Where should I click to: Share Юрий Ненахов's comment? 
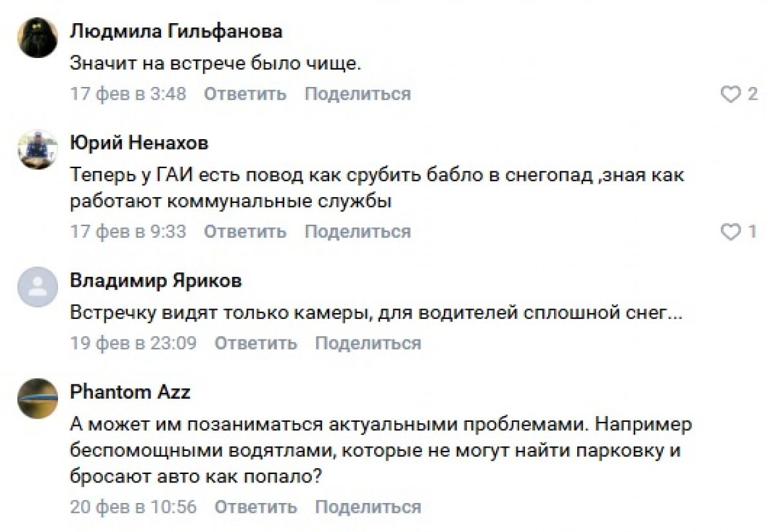[x=358, y=231]
